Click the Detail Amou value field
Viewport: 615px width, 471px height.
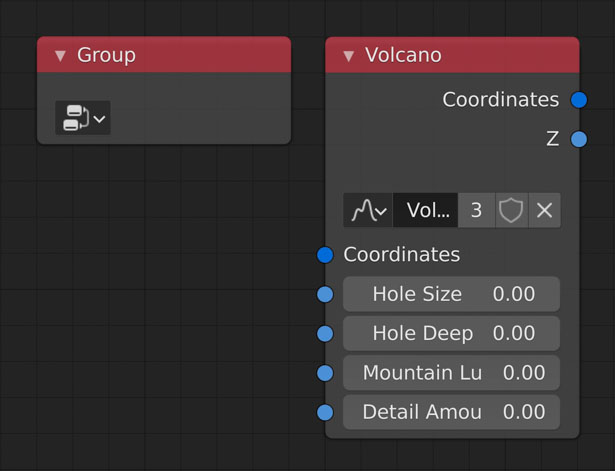(451, 412)
